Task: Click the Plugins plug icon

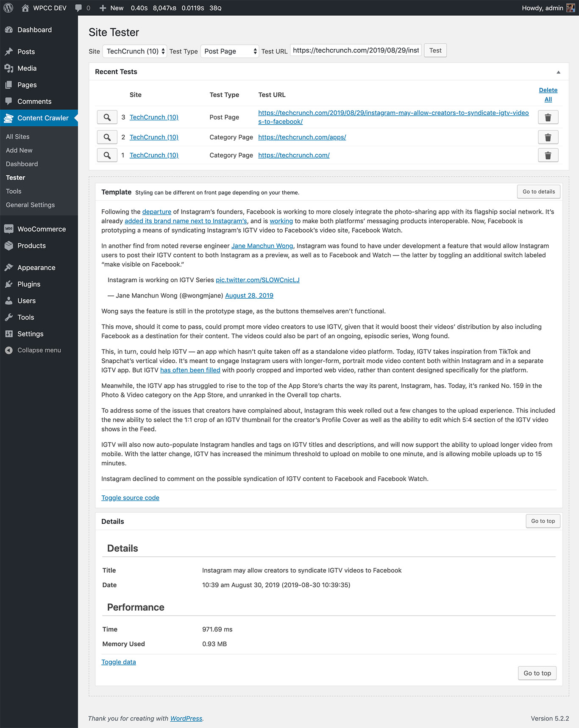Action: [9, 284]
